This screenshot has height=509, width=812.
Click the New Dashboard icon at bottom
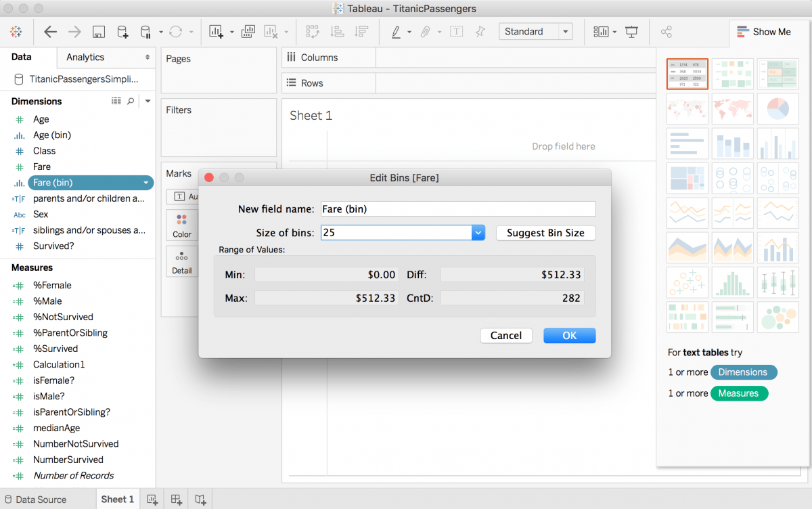tap(176, 500)
